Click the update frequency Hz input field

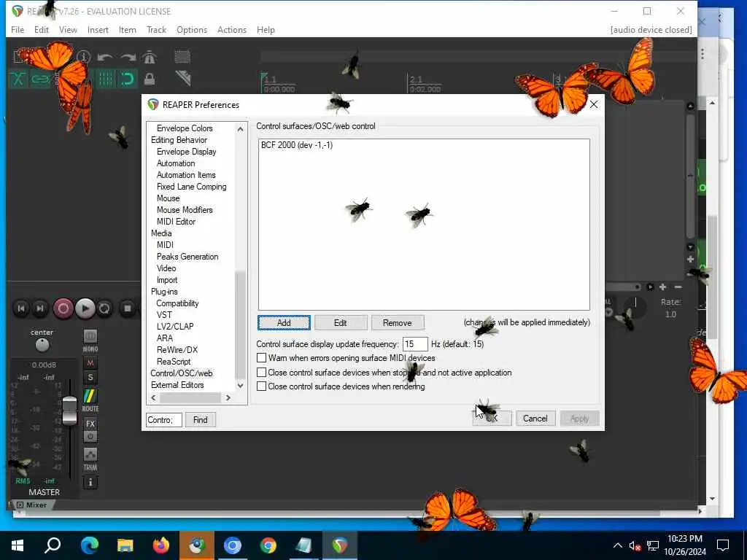415,344
